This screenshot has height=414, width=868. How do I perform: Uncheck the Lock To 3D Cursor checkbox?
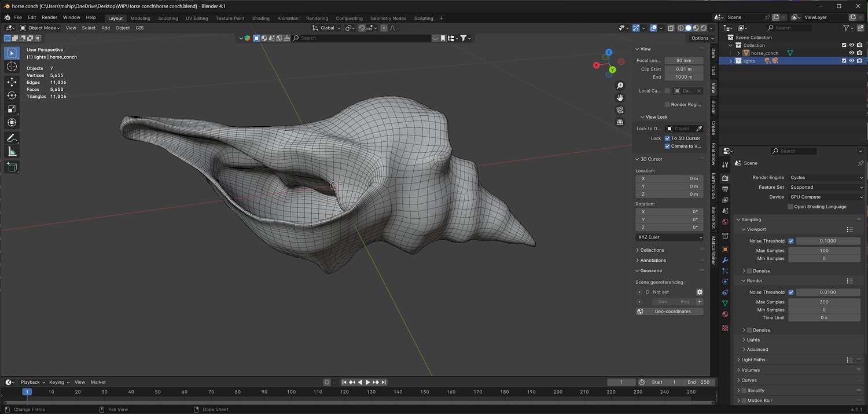(x=667, y=138)
